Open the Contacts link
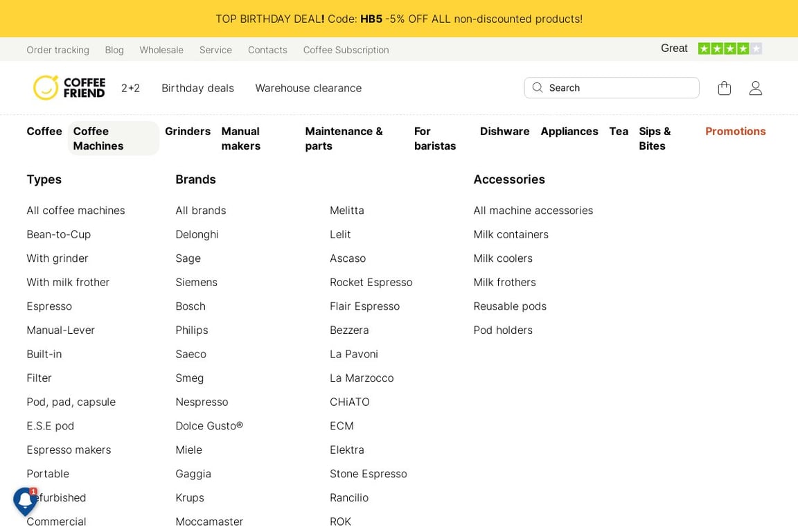The width and height of the screenshot is (798, 532). (x=267, y=50)
